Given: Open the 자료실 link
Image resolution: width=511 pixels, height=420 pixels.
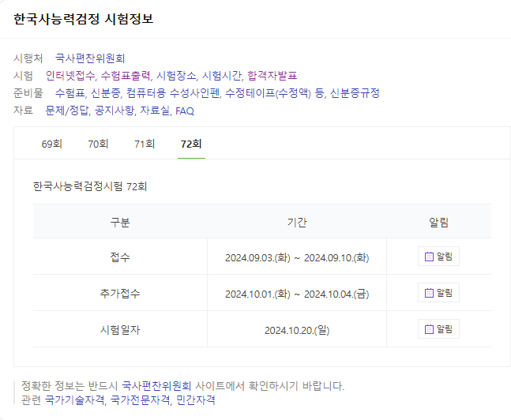Looking at the screenshot, I should tap(155, 111).
